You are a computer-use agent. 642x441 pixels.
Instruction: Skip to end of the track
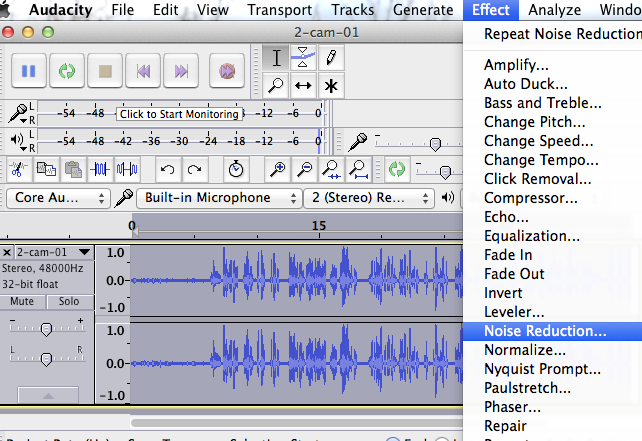(181, 71)
